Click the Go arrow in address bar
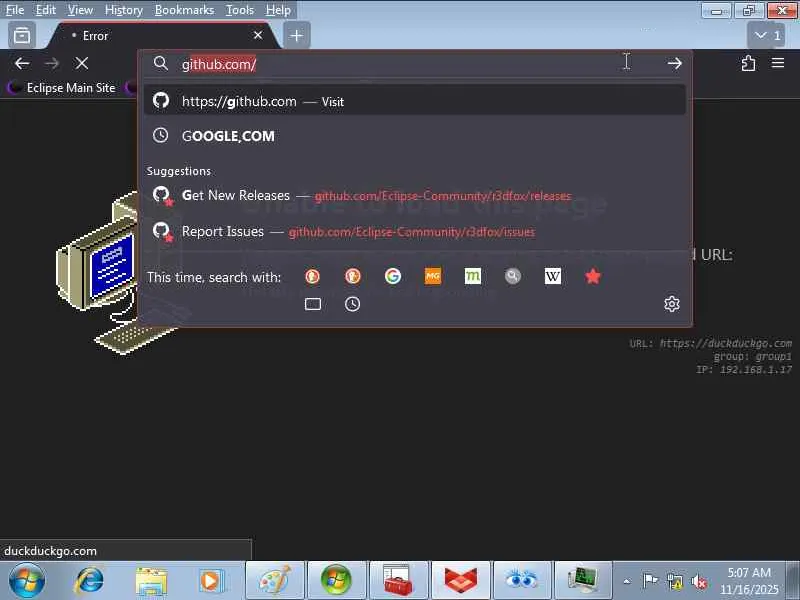This screenshot has height=600, width=800. click(674, 63)
